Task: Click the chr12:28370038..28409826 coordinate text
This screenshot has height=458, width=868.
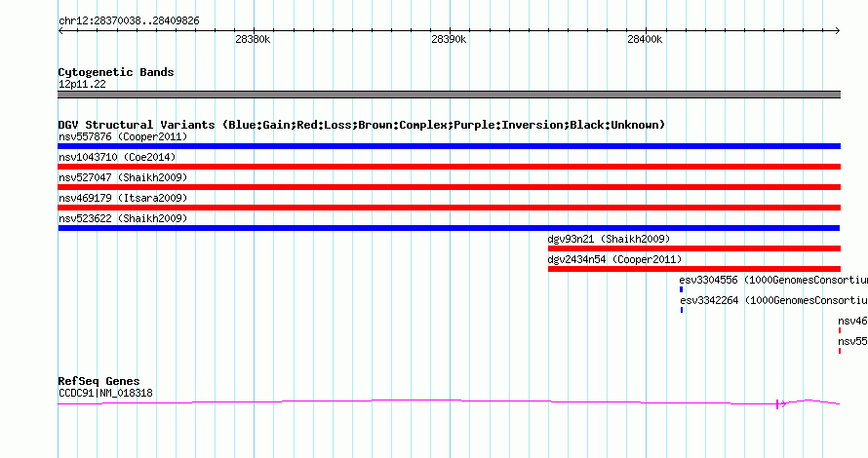Action: coord(129,20)
